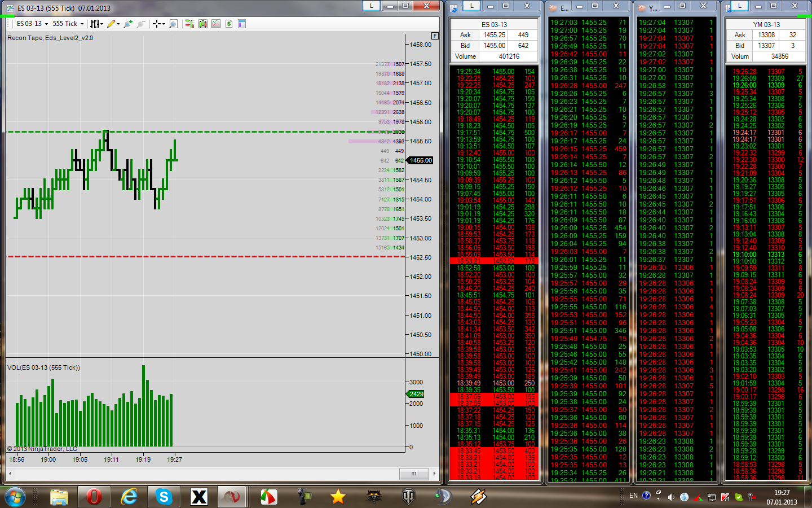Open the candlestick data series icon
This screenshot has height=508, width=812.
[x=203, y=24]
